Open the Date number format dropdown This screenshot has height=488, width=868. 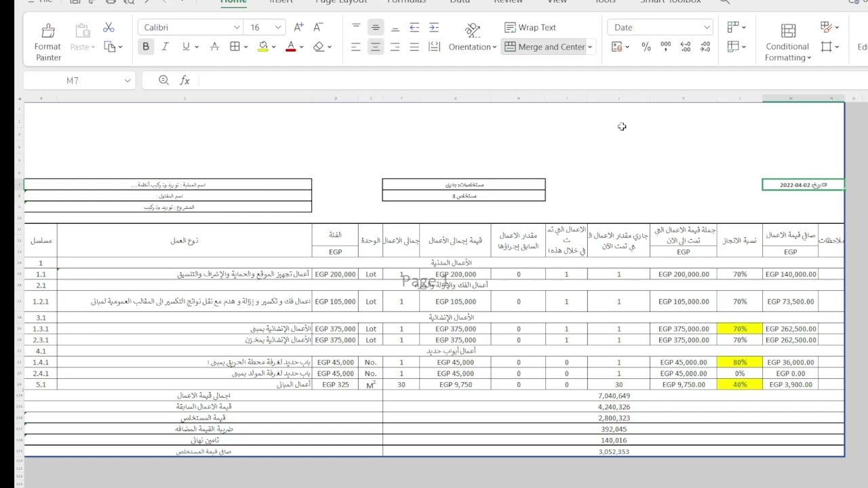tap(707, 27)
